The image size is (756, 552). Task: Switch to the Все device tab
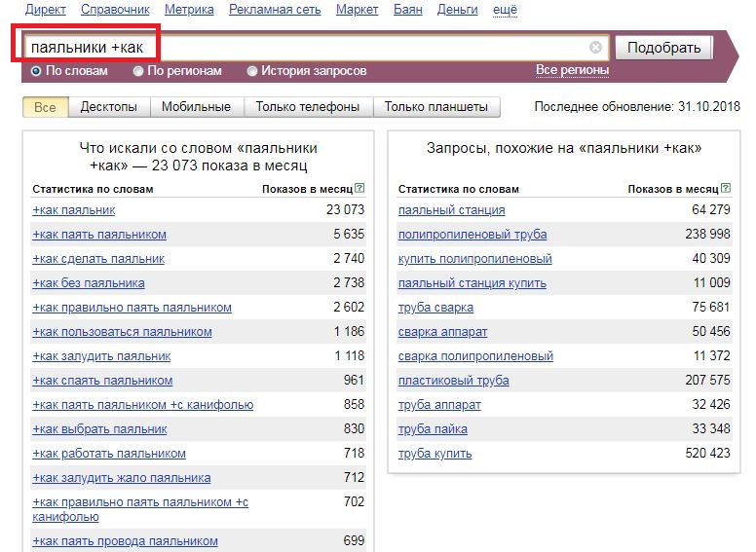[46, 107]
